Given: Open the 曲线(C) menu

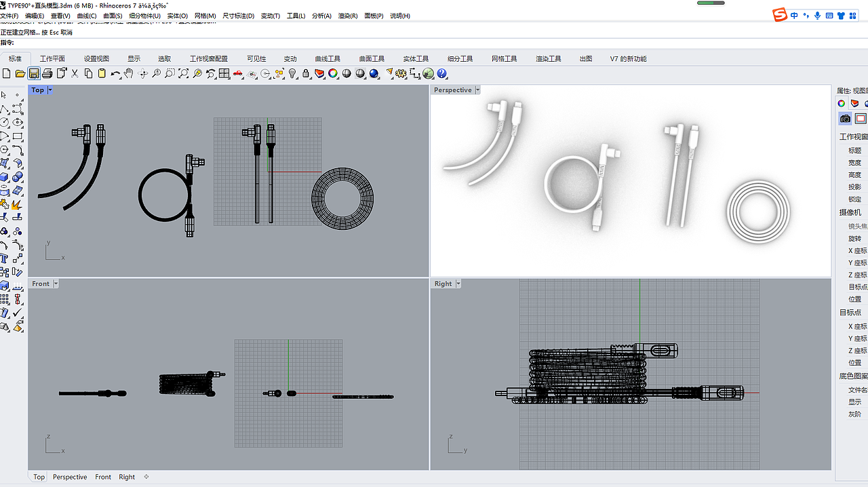Looking at the screenshot, I should click(x=87, y=16).
